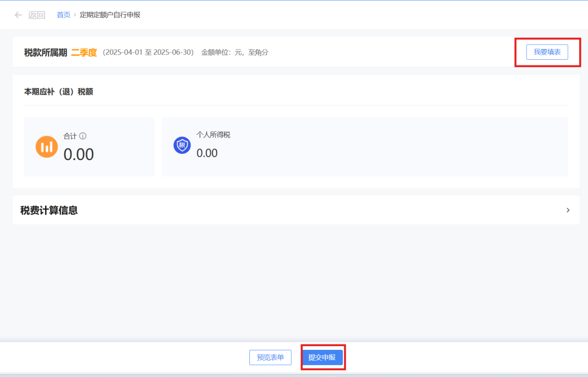The width and height of the screenshot is (588, 377).
Task: Click the 税款所属期 label
Action: click(x=45, y=52)
